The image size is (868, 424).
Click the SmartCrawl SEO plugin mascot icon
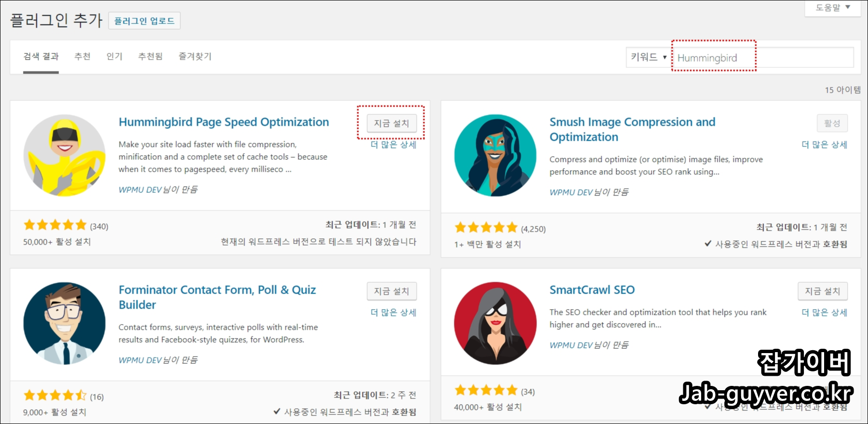pyautogui.click(x=495, y=323)
